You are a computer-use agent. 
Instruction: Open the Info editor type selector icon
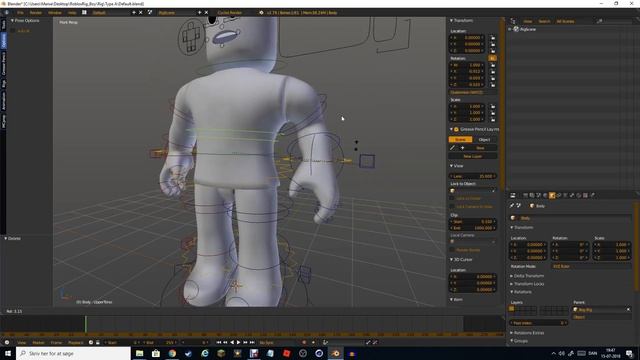point(7,13)
